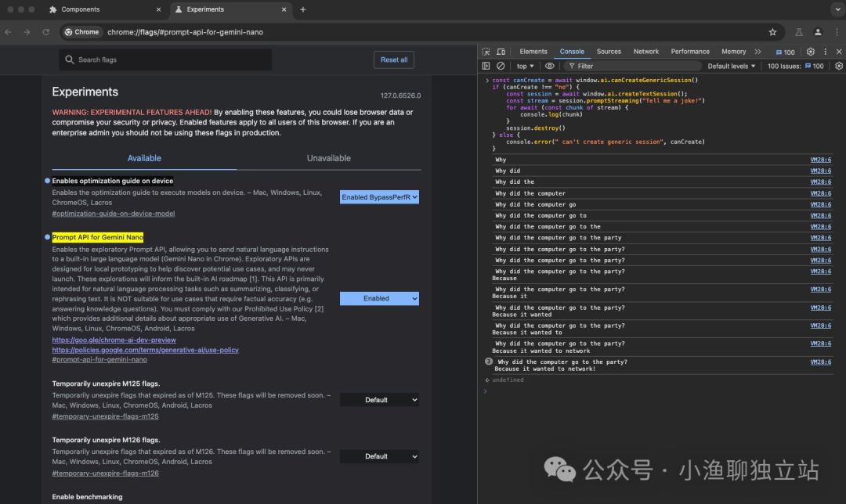Click the #prompt-api-for-gemini-nano anchor link
Viewport: 846px width, 504px height.
click(x=99, y=359)
